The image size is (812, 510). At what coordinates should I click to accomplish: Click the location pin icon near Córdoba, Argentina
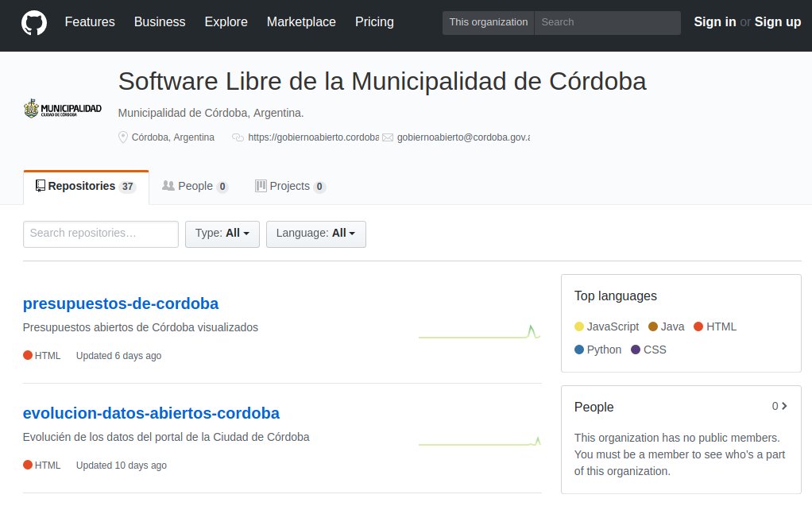[x=122, y=137]
